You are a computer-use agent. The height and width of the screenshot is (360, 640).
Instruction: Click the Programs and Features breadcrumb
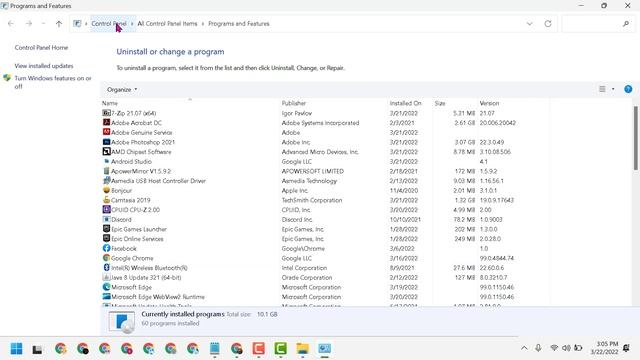coord(239,24)
